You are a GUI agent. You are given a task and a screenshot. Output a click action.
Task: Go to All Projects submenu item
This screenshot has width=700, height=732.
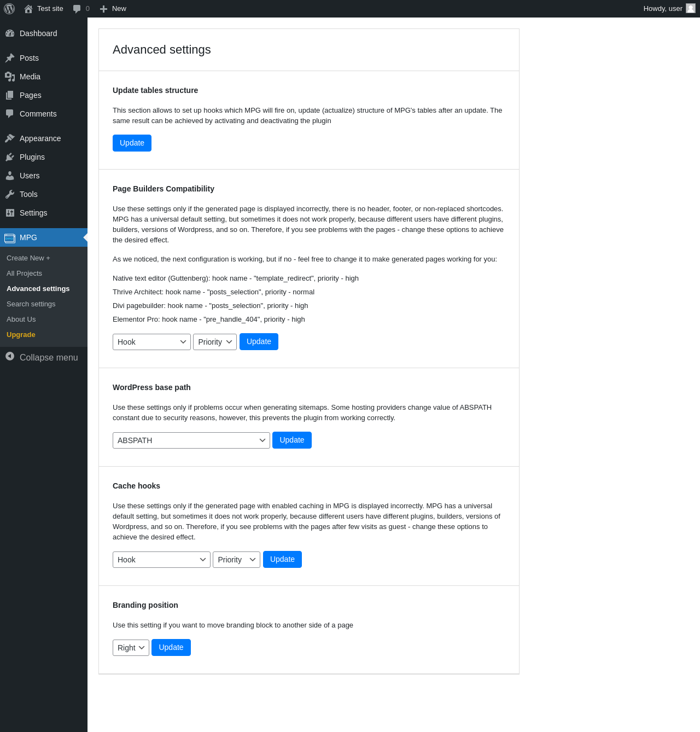coord(24,274)
